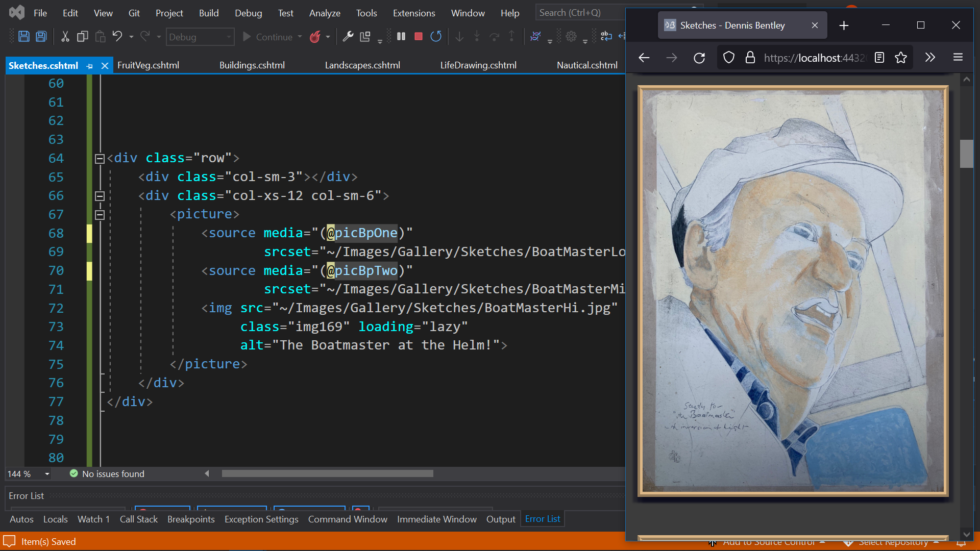Click the browser shield tracking icon
Viewport: 980px width, 551px height.
click(729, 58)
